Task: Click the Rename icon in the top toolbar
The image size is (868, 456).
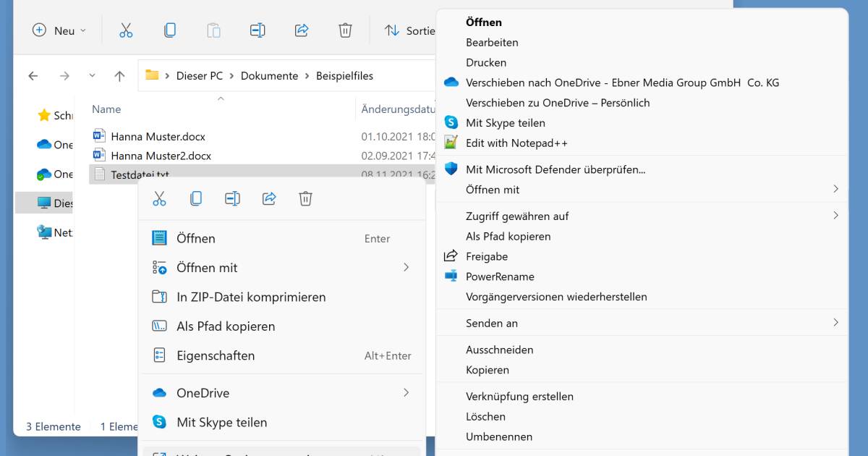Action: [258, 30]
